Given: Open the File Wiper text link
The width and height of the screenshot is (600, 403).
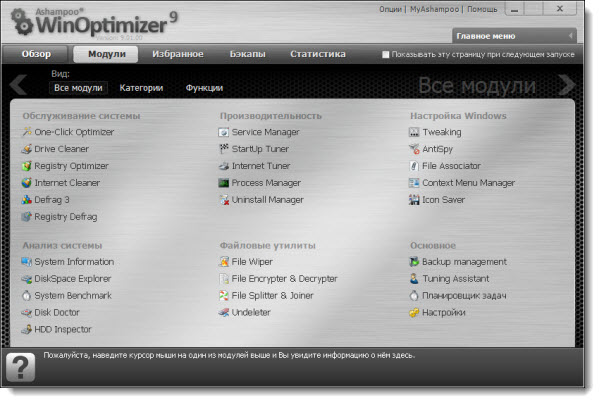Looking at the screenshot, I should pyautogui.click(x=252, y=262).
